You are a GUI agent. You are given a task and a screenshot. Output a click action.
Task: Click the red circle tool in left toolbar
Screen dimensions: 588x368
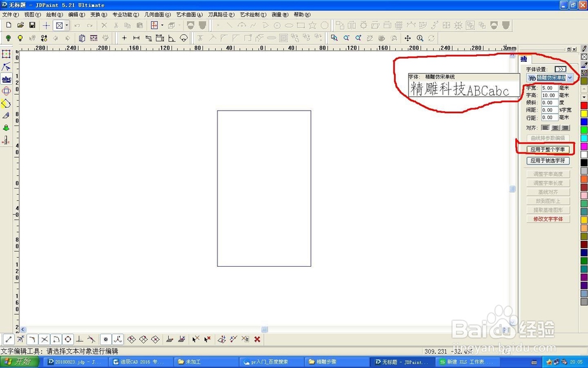click(6, 91)
